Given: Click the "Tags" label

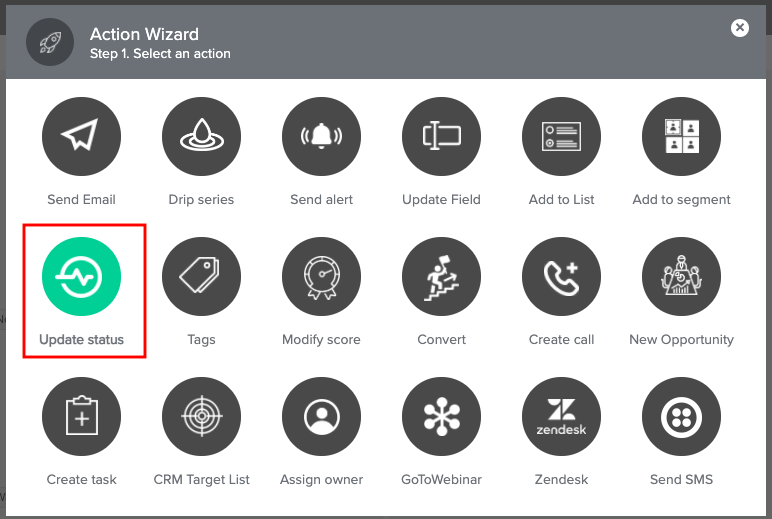Looking at the screenshot, I should click(201, 339).
